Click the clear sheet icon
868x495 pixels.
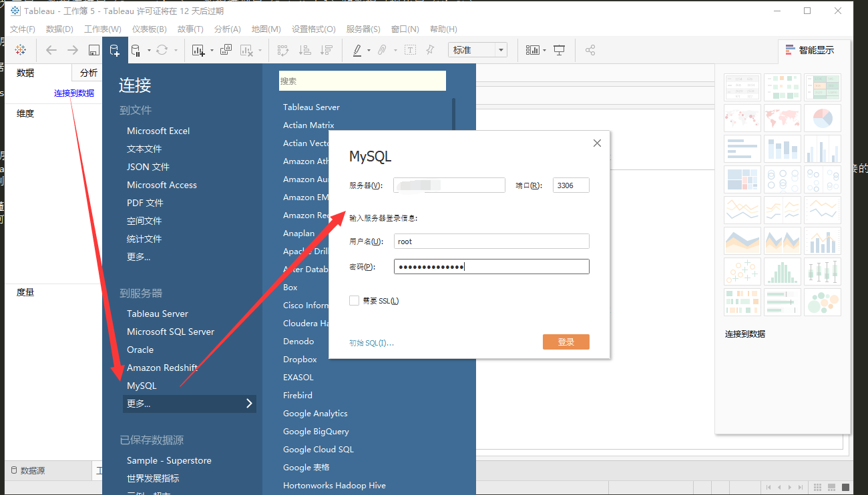[246, 50]
